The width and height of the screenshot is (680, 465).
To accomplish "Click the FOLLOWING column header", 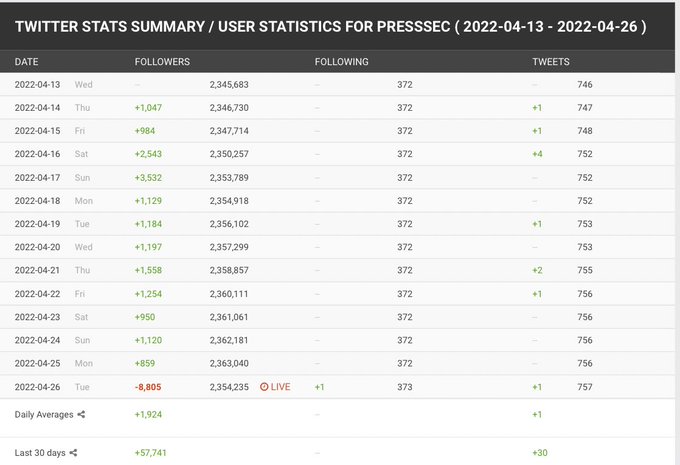I will (x=341, y=62).
